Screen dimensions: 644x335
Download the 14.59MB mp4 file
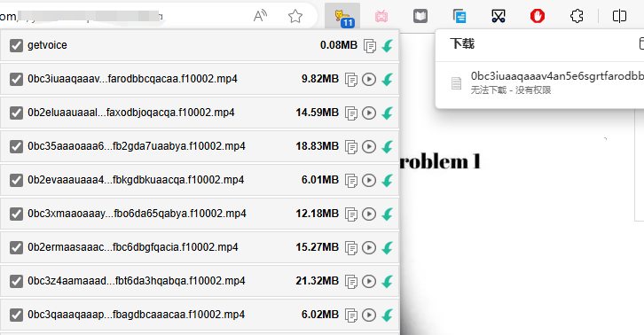coord(388,113)
